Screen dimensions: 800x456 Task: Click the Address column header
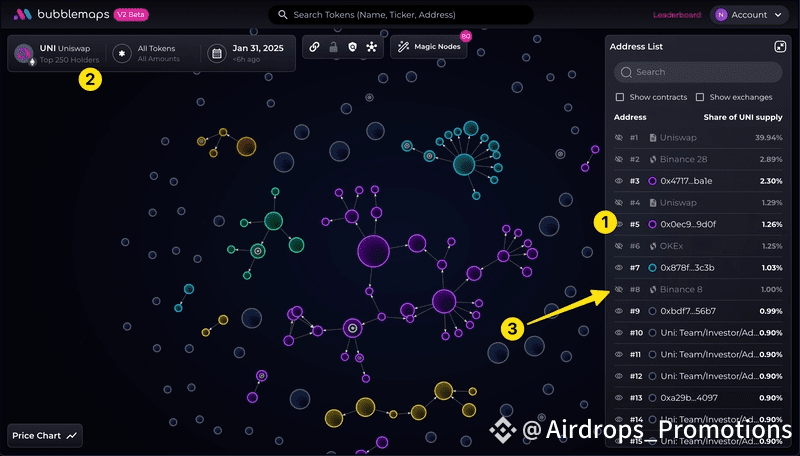click(x=630, y=117)
